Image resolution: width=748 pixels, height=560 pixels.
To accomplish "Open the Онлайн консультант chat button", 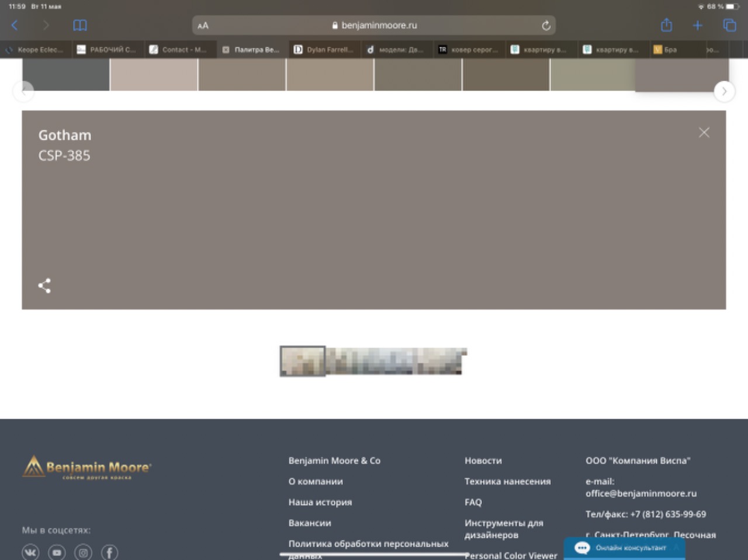I will 624,548.
